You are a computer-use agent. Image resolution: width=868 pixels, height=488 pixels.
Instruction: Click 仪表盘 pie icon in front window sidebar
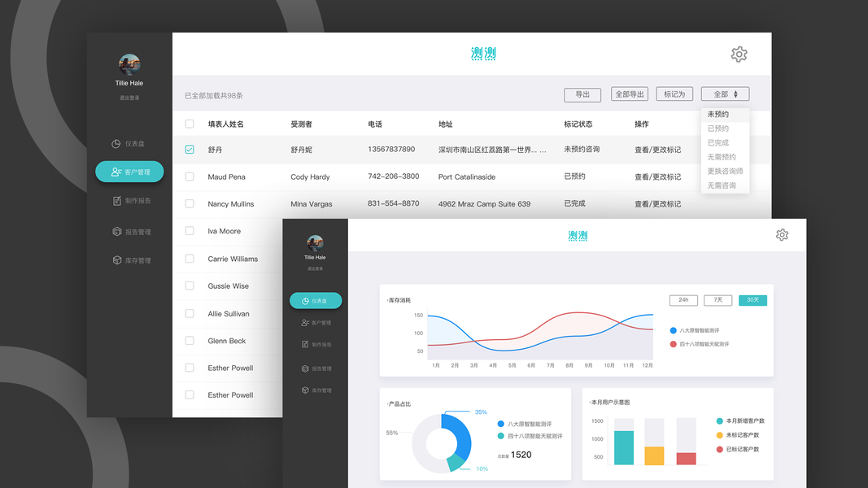(x=305, y=301)
